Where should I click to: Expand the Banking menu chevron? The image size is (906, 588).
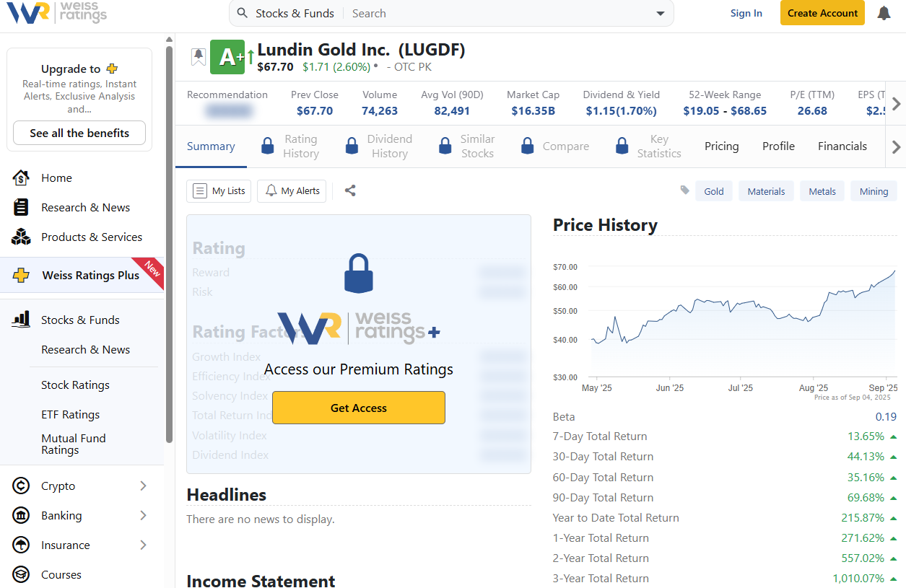click(x=143, y=515)
